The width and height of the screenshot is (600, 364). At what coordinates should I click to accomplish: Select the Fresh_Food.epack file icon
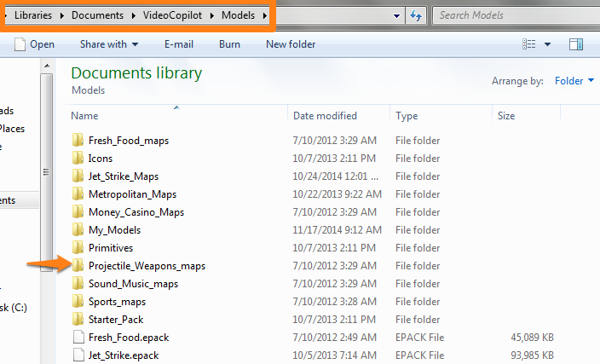point(78,338)
